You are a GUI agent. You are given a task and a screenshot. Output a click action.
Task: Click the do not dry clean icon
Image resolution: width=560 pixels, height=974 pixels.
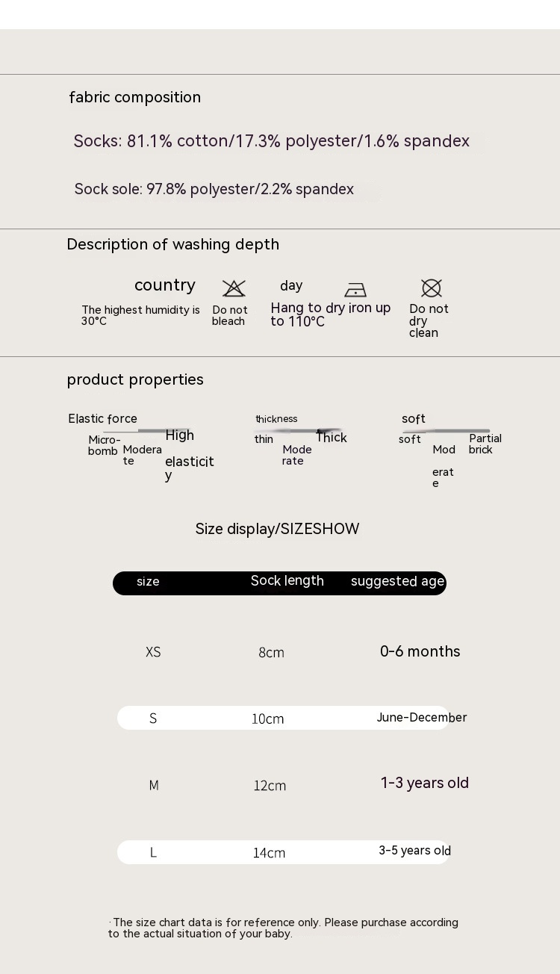tap(432, 288)
